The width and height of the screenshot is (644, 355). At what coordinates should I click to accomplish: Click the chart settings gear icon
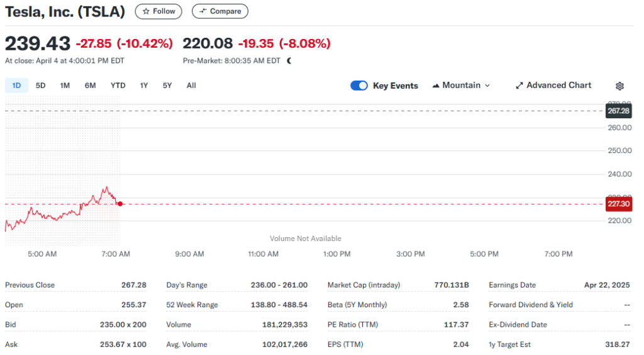619,86
